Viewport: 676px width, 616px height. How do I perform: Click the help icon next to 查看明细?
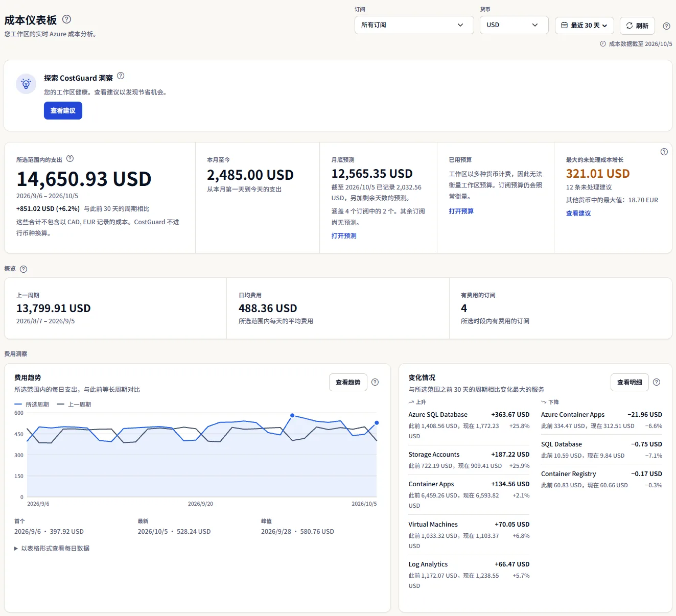point(657,382)
